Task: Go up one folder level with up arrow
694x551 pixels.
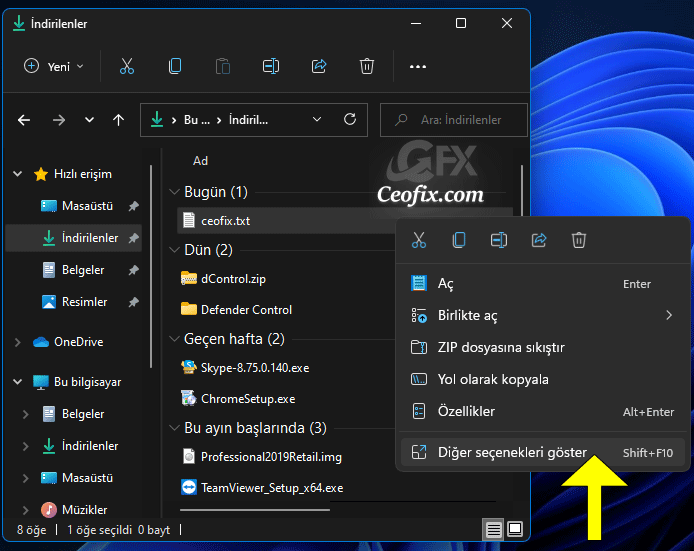Action: click(118, 120)
